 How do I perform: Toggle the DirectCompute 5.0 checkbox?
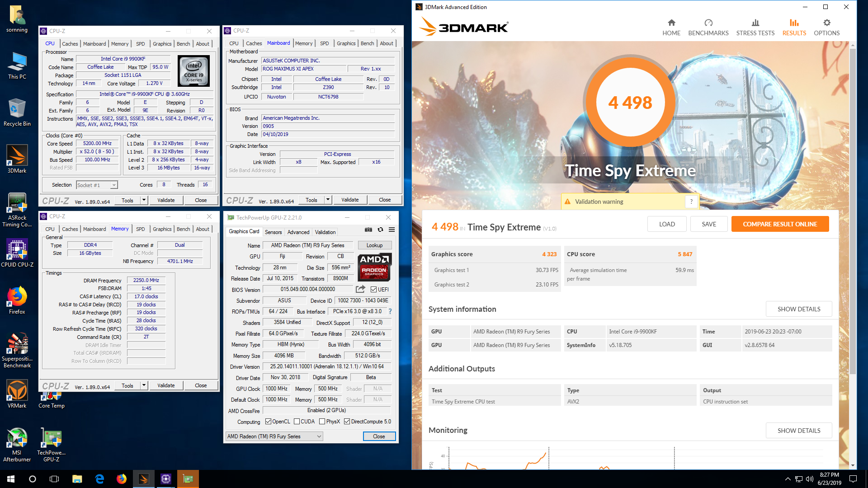347,422
